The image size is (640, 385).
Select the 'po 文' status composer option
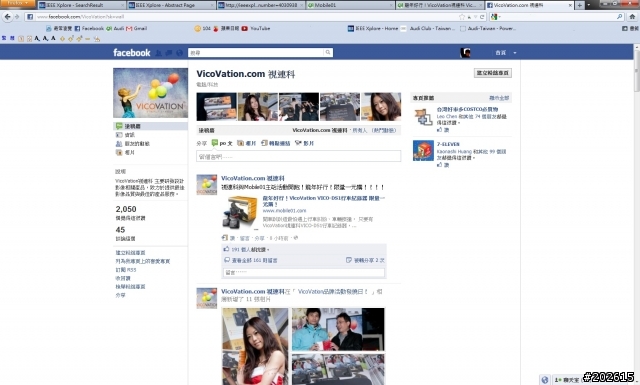click(x=222, y=143)
